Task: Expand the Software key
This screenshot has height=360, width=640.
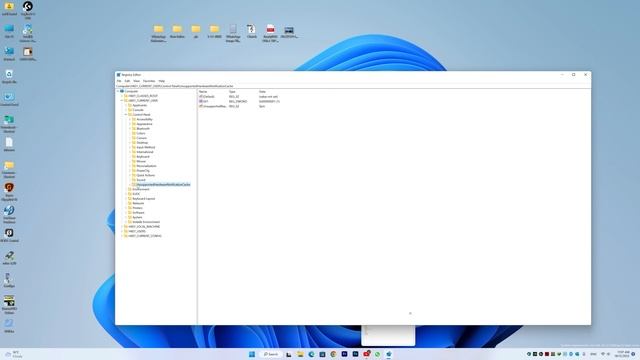Action: [x=126, y=213]
